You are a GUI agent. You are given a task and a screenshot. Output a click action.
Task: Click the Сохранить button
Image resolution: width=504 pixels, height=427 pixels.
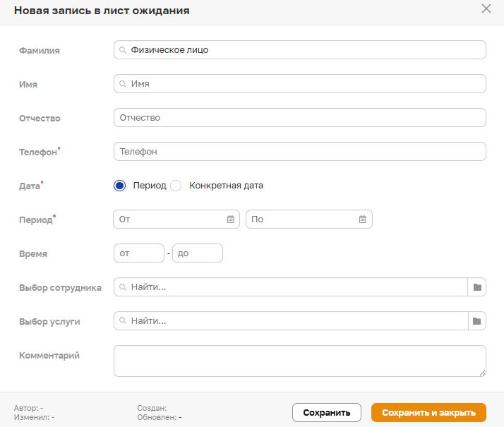(326, 412)
